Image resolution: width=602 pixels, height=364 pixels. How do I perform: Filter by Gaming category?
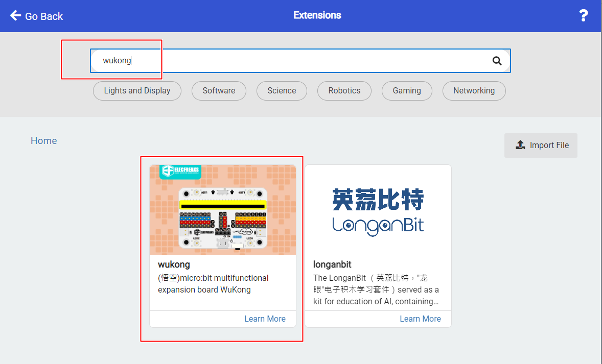pos(407,91)
